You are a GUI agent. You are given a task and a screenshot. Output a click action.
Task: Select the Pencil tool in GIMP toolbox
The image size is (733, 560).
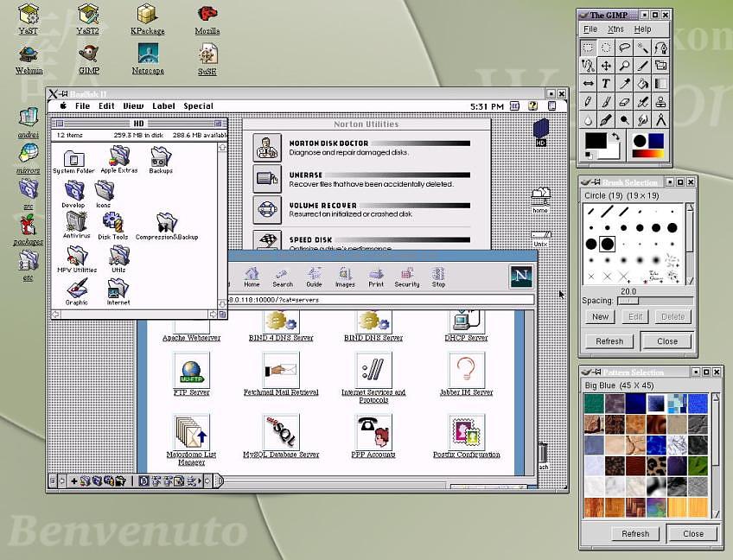588,102
